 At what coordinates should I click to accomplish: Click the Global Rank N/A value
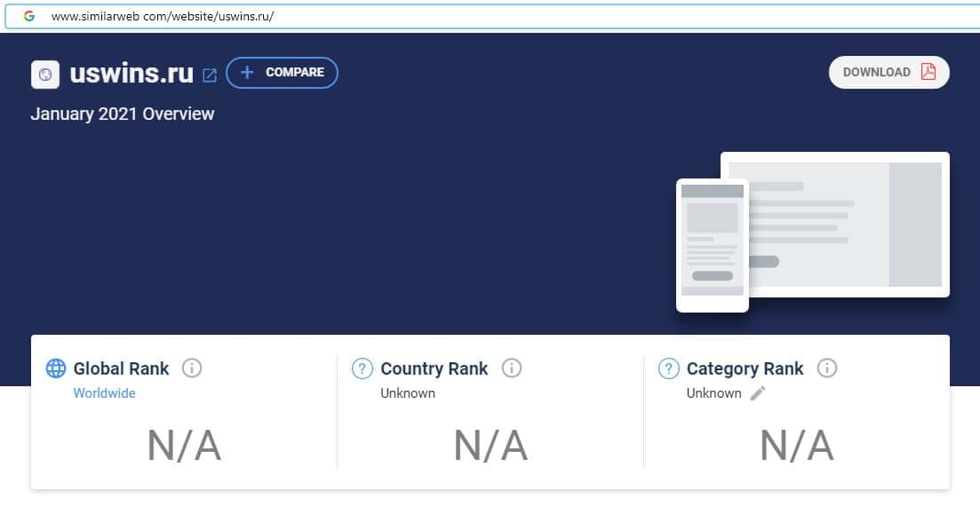pyautogui.click(x=185, y=446)
